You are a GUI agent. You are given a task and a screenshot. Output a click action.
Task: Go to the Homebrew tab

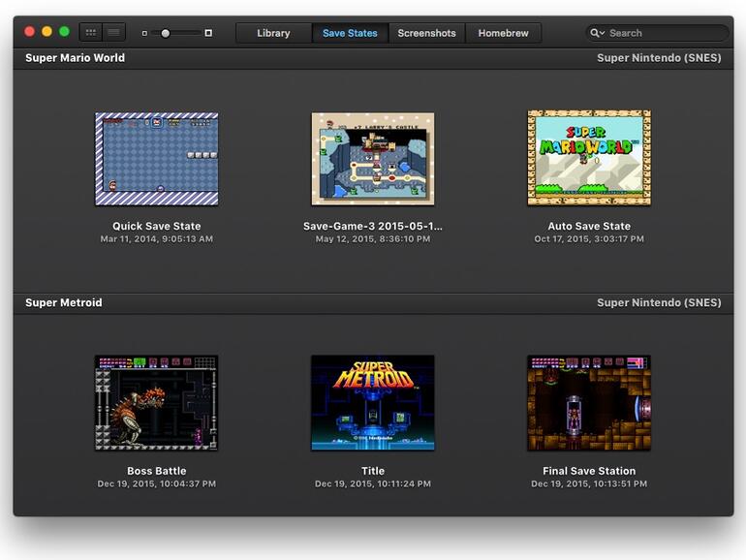point(504,33)
